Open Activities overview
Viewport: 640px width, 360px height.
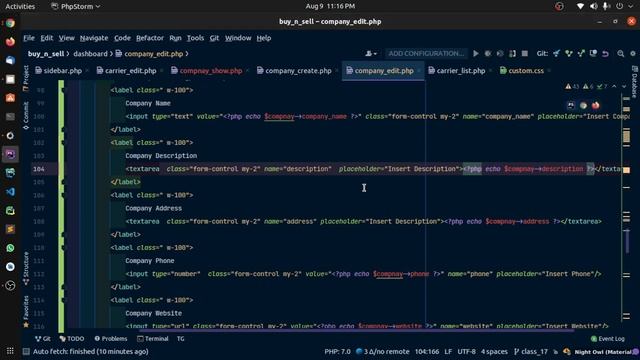coord(20,6)
